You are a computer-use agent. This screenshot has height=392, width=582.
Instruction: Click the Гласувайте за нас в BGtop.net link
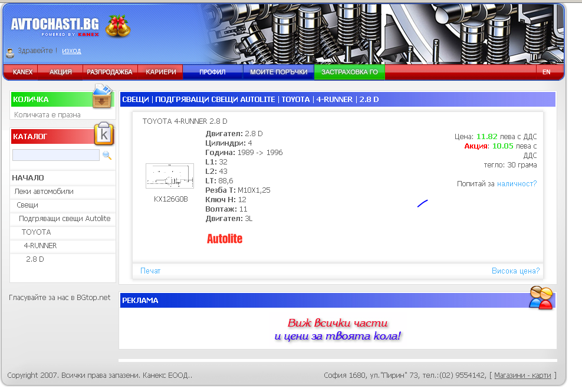pyautogui.click(x=60, y=297)
